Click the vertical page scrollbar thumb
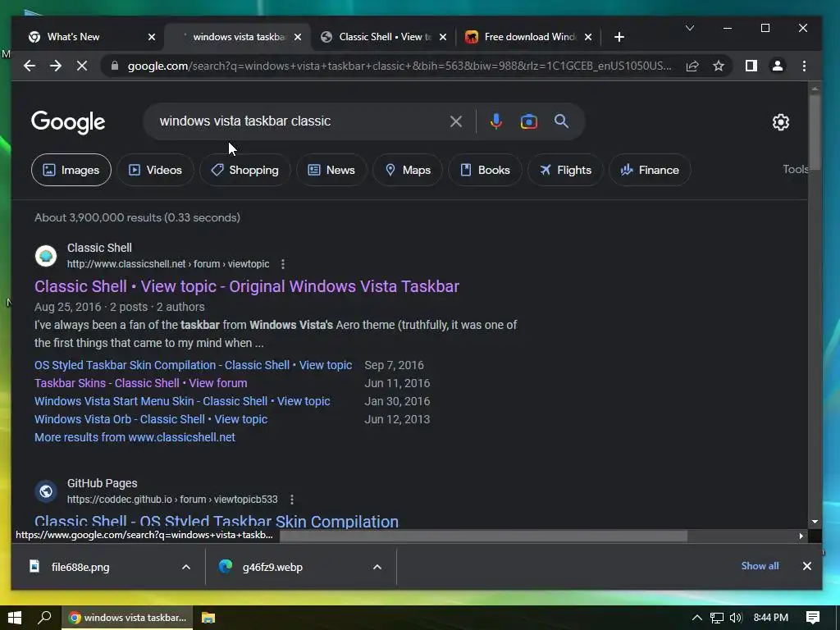The width and height of the screenshot is (840, 630). click(x=815, y=133)
